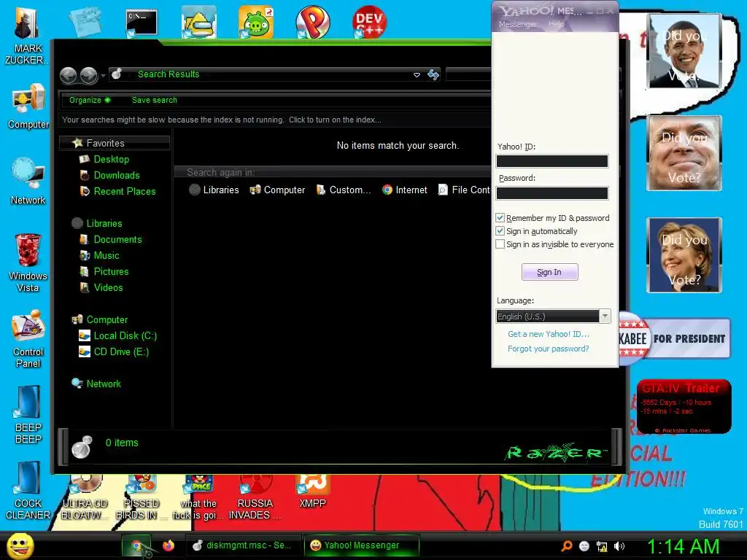Open the BEEP BEEP desktop shortcut
Image resolution: width=747 pixels, height=560 pixels.
(28, 414)
